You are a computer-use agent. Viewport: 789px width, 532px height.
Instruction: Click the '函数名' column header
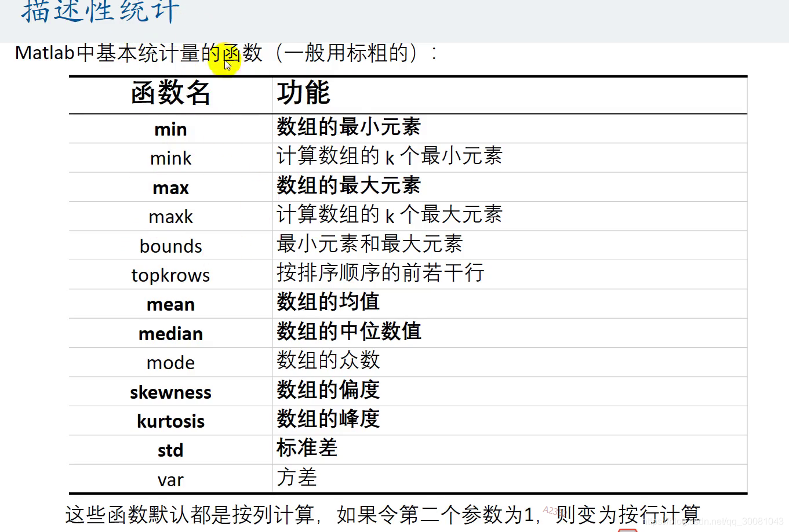click(x=171, y=93)
